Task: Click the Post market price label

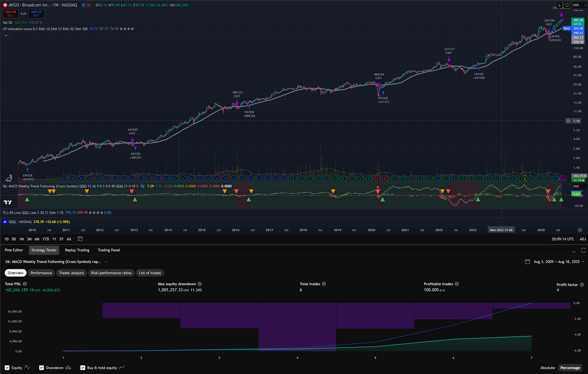Action: [567, 28]
